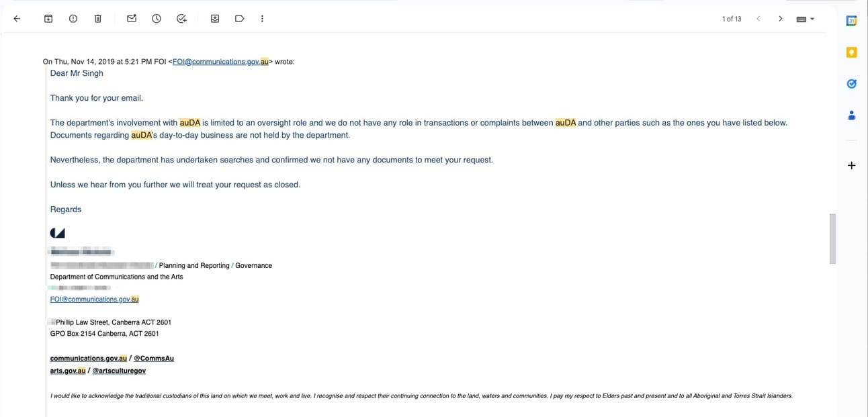Show the newer conversation with the left chevron

[758, 19]
